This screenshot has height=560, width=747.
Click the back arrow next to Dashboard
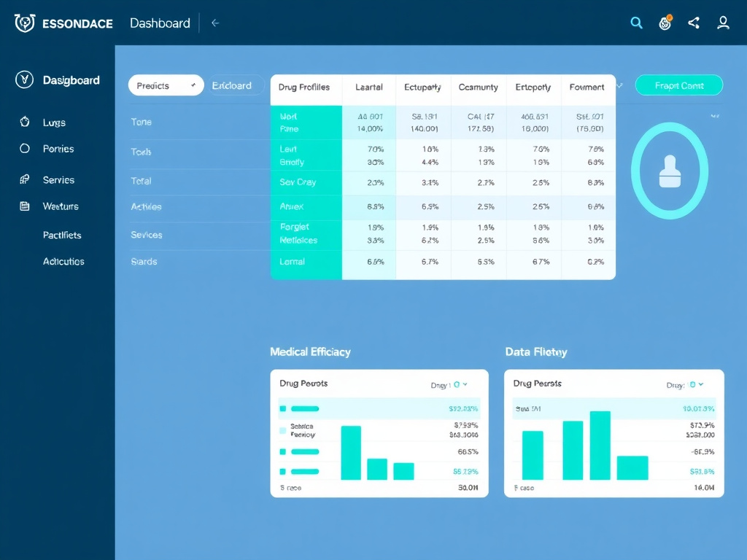click(215, 23)
